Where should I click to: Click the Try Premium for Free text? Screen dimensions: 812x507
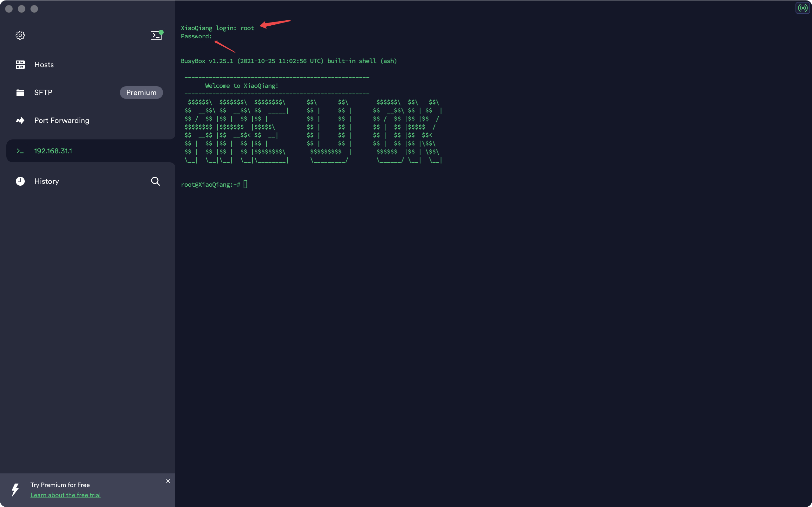pyautogui.click(x=60, y=485)
